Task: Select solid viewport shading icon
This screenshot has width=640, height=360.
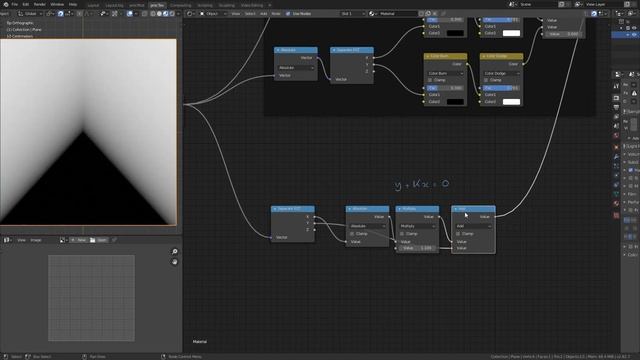Action: pyautogui.click(x=159, y=13)
